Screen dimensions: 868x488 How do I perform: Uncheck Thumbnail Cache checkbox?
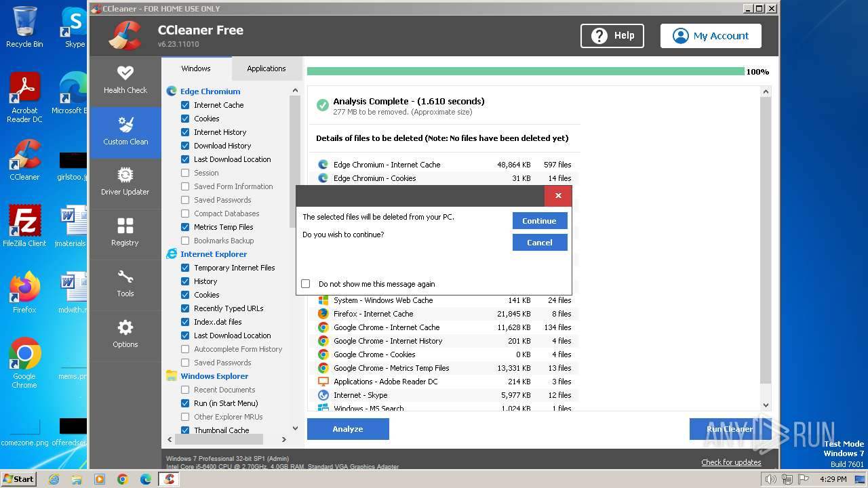[x=185, y=430]
